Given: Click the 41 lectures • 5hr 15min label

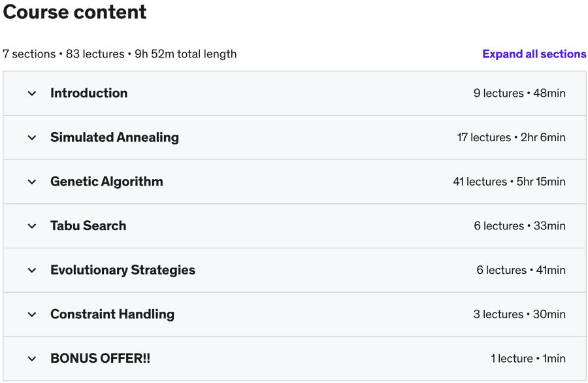Looking at the screenshot, I should (x=509, y=182).
